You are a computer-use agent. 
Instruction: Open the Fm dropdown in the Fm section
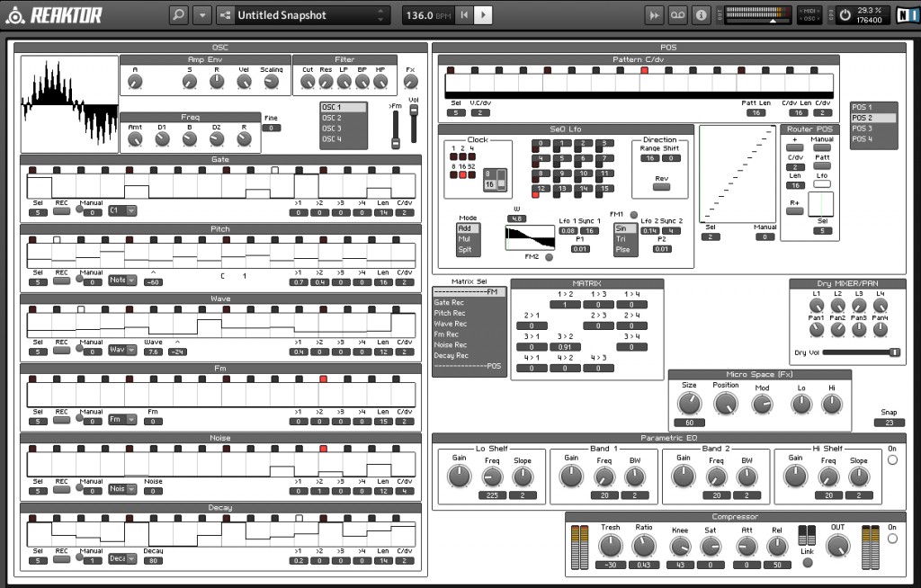coord(122,419)
